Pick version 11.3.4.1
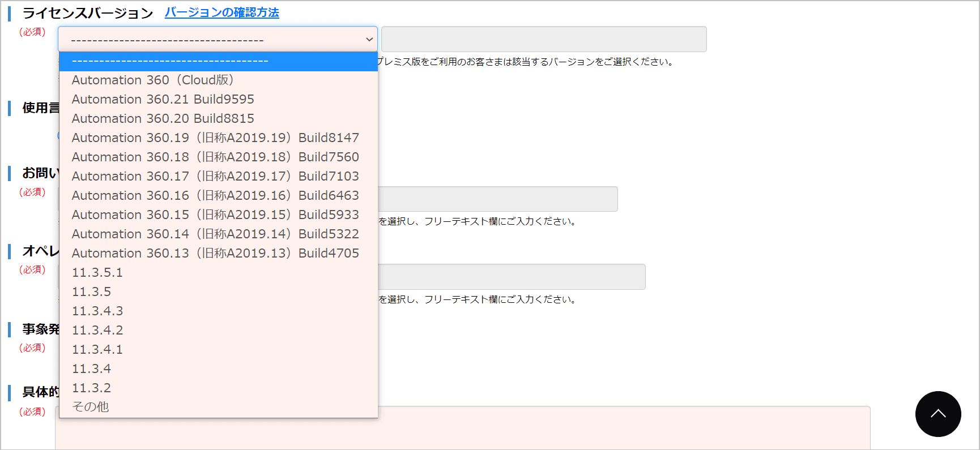Screen dimensions: 980x450 (219, 350)
